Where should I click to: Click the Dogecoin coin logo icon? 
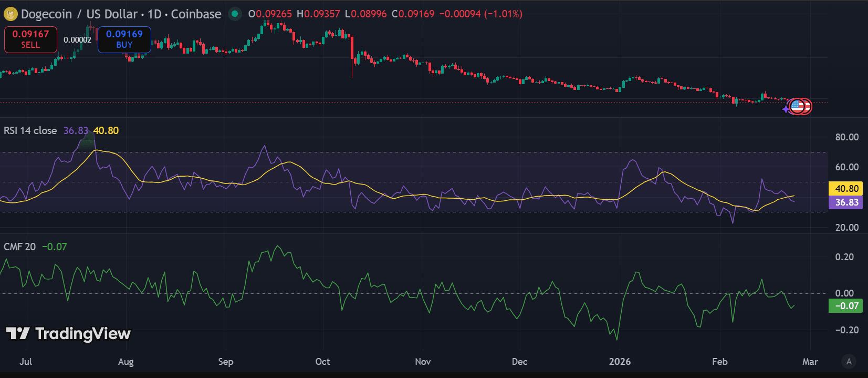tap(11, 14)
